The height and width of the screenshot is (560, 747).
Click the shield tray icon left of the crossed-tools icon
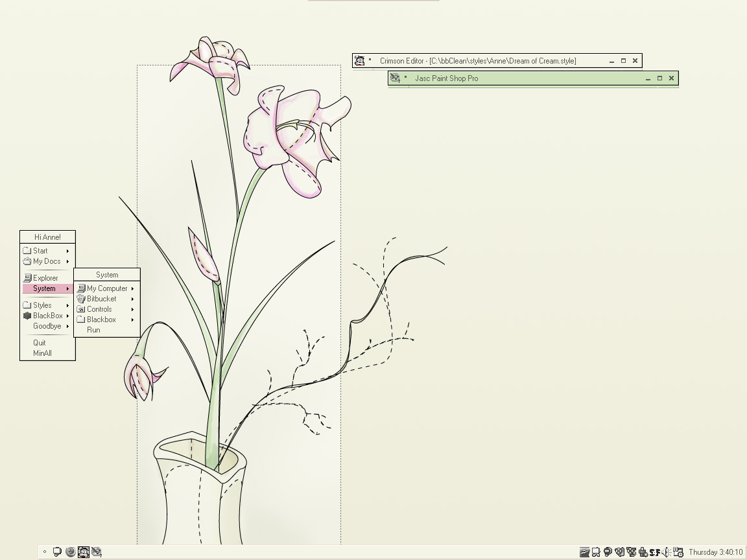point(620,552)
